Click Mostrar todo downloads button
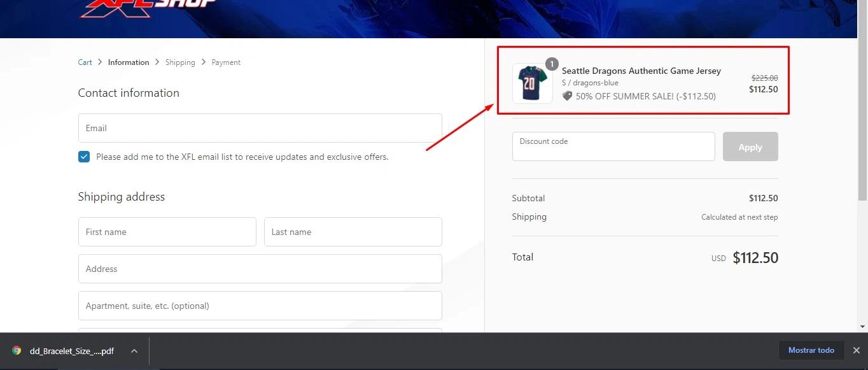This screenshot has height=370, width=868. (811, 350)
